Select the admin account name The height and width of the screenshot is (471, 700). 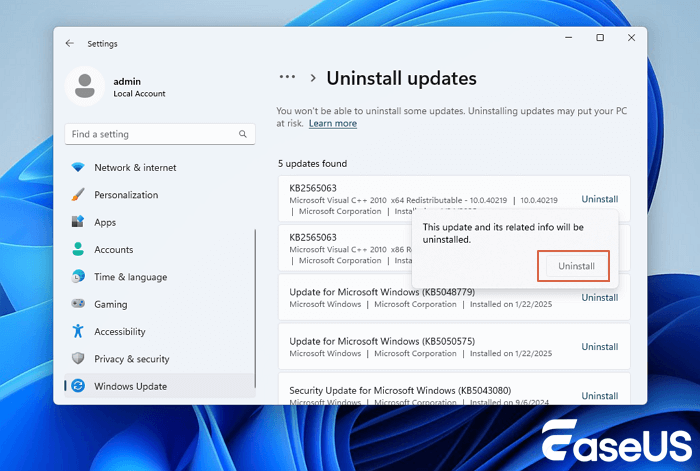tap(127, 81)
